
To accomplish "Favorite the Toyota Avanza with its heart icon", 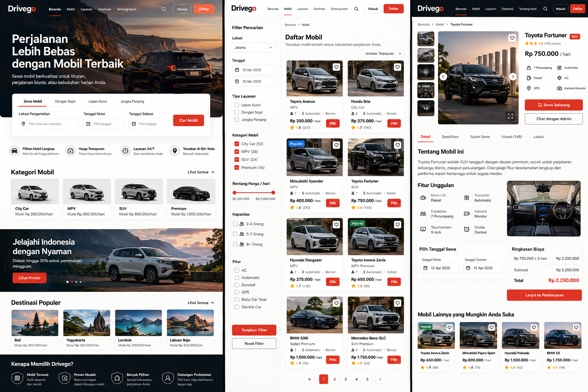I will click(336, 67).
